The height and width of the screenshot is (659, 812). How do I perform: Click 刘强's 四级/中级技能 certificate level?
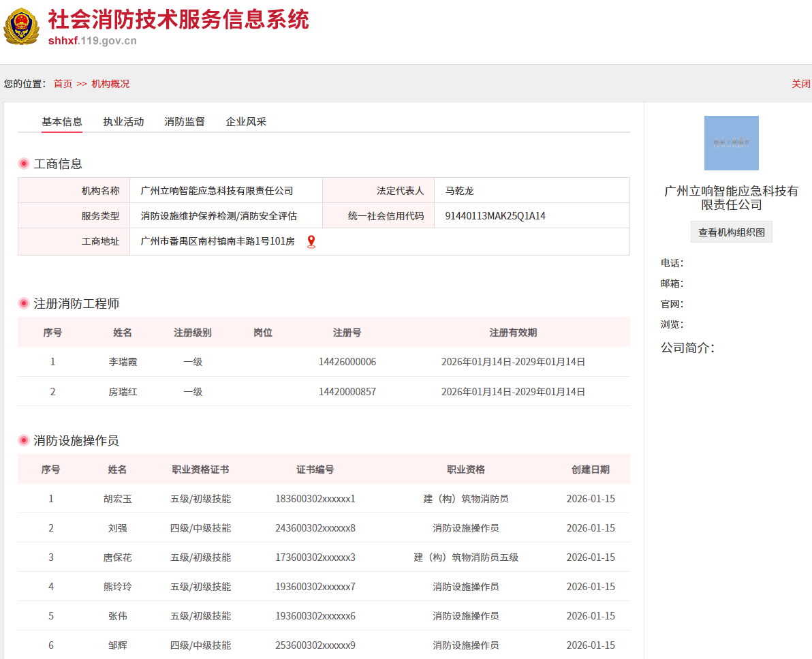200,528
